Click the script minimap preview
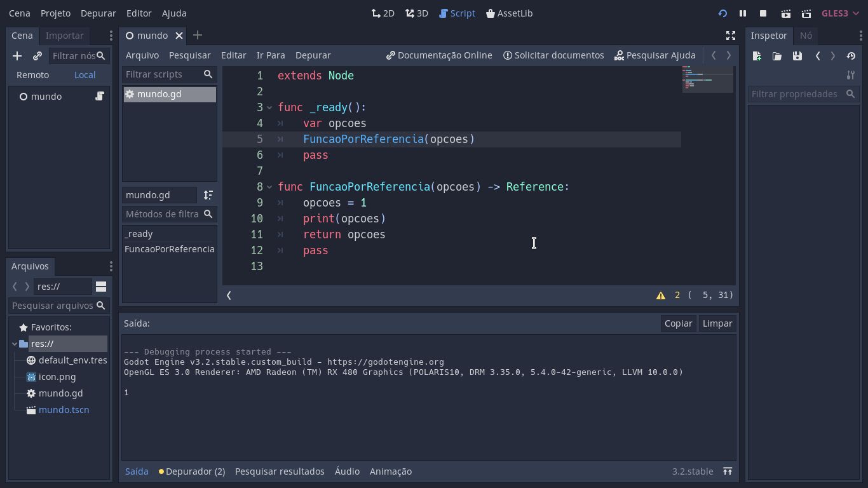The width and height of the screenshot is (868, 488). (x=707, y=79)
